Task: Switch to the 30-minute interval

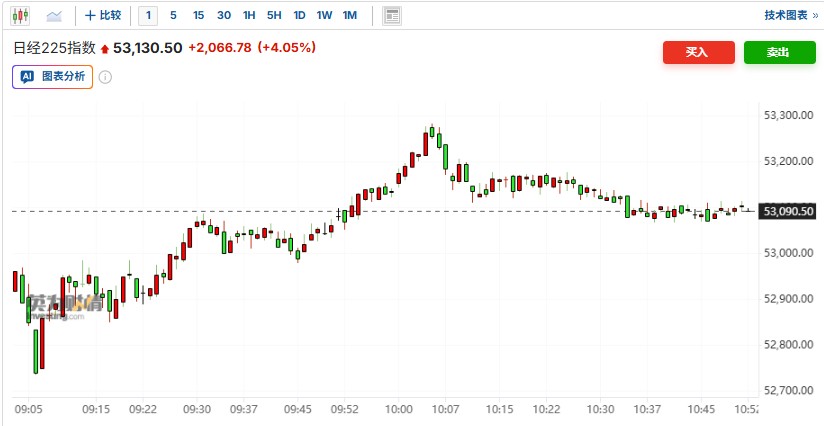Action: (223, 15)
